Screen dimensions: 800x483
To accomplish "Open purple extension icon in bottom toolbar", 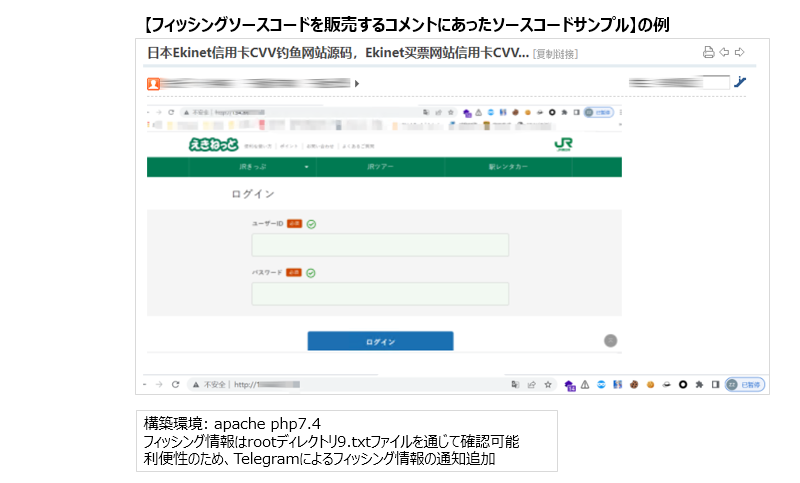I will click(x=570, y=386).
